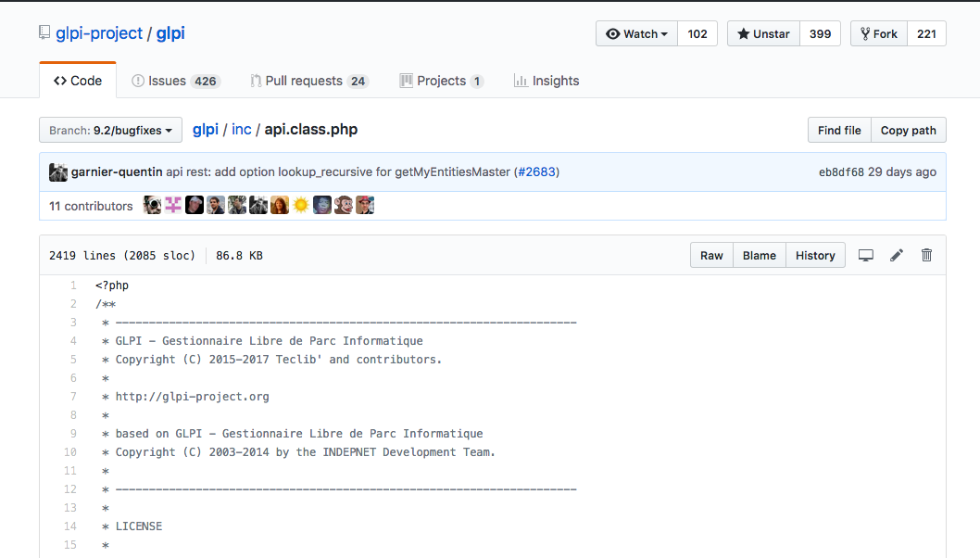Open the Branch 9.2/bugfixes dropdown
Screen dimensions: 980x558
coord(110,130)
